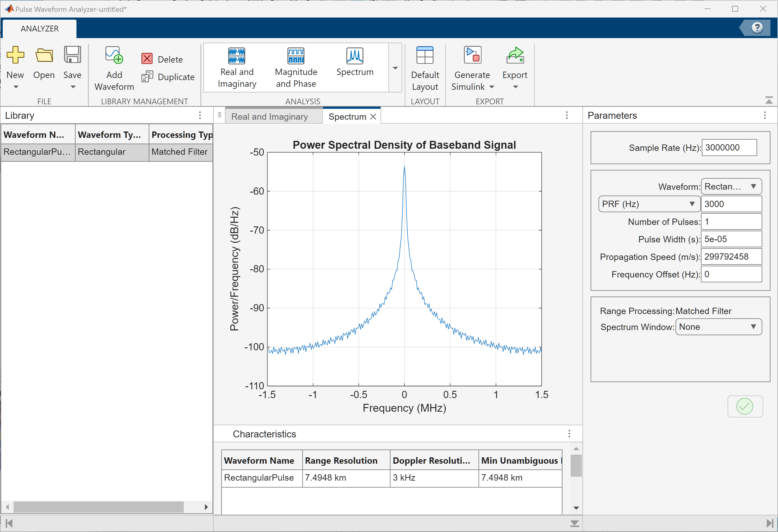Create a new waveform analyzer file

tap(15, 65)
